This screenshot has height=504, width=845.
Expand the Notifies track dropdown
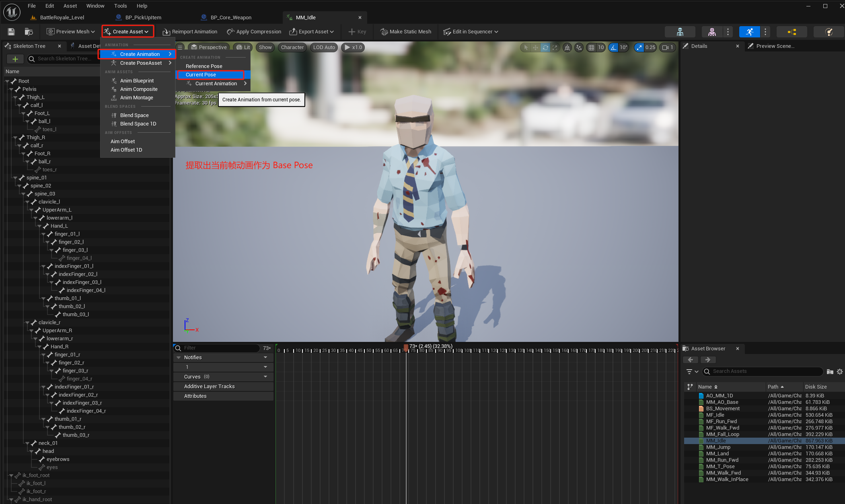tap(265, 357)
